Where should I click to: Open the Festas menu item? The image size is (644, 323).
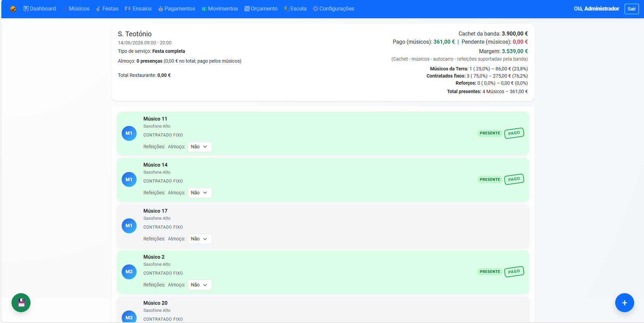107,9
